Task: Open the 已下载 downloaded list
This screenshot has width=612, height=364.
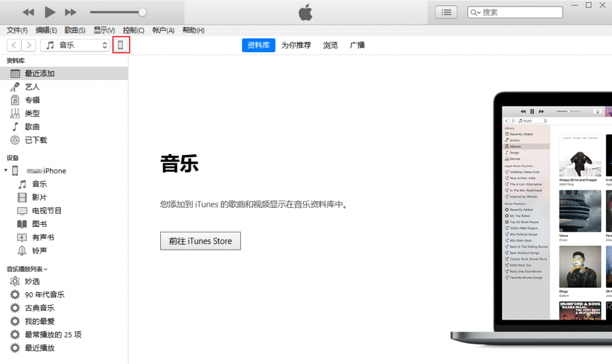Action: click(36, 140)
